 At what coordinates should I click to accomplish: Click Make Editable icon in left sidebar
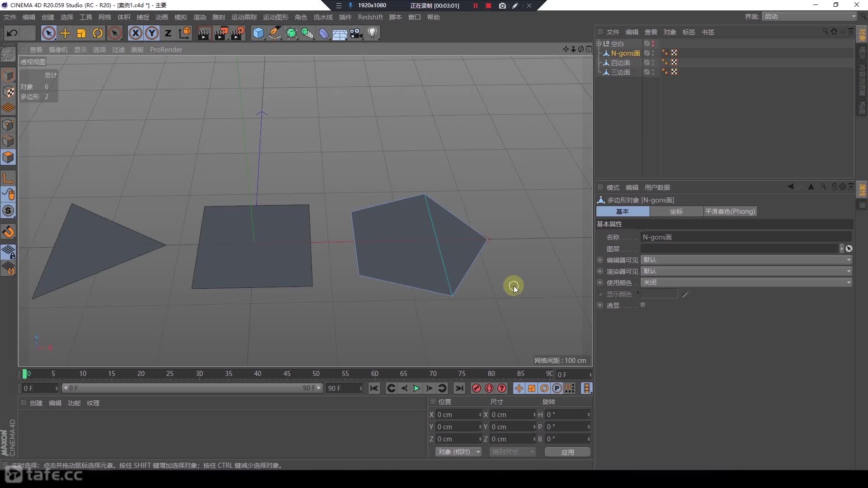pyautogui.click(x=8, y=54)
